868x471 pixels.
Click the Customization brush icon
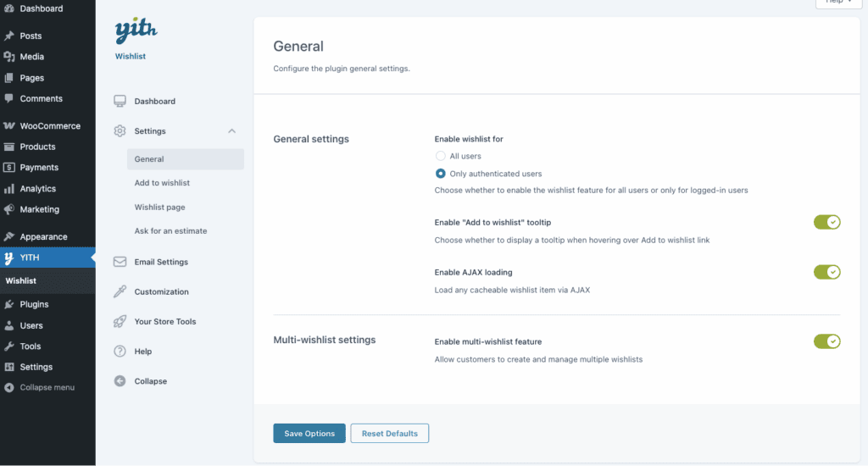coord(120,291)
